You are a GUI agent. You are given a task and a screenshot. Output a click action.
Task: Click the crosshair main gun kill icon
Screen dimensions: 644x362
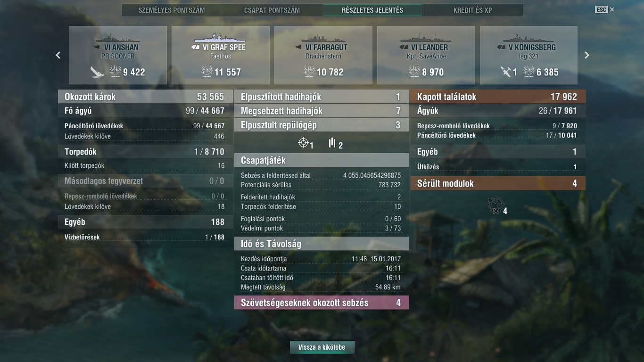click(303, 143)
